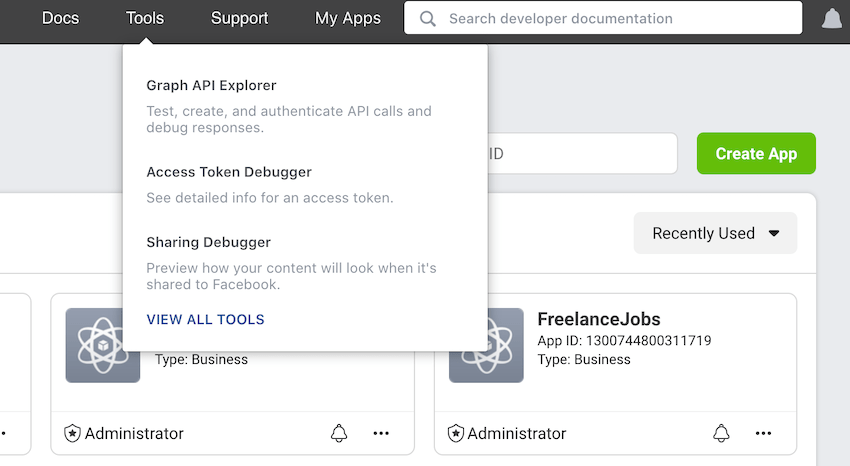The width and height of the screenshot is (850, 466).
Task: Click the Create App button
Action: click(x=756, y=153)
